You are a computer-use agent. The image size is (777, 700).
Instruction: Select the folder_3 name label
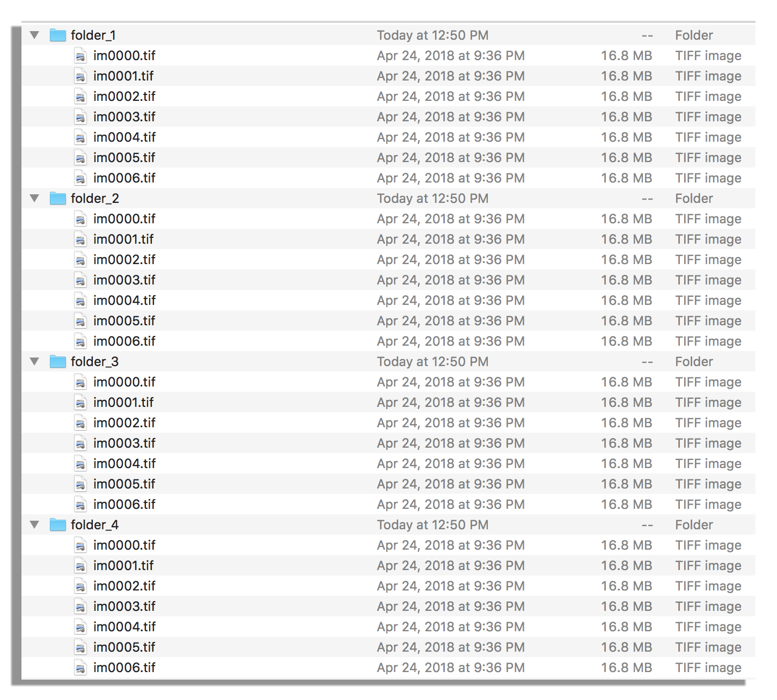(x=94, y=362)
